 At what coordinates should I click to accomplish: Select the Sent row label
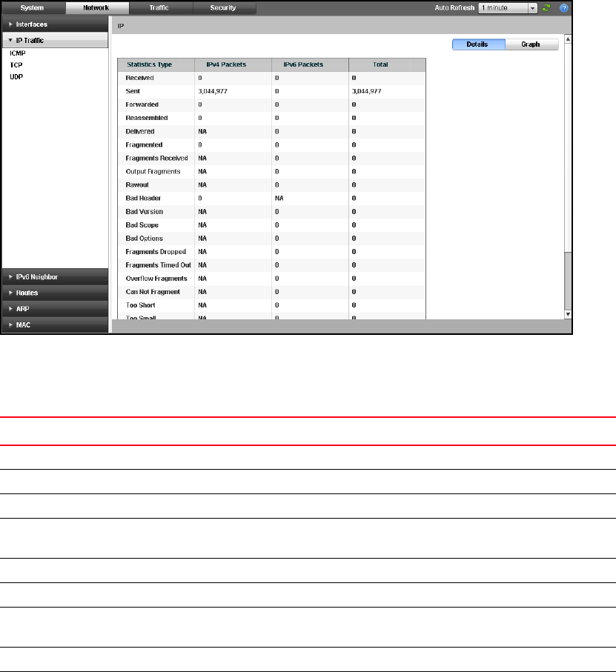[133, 91]
